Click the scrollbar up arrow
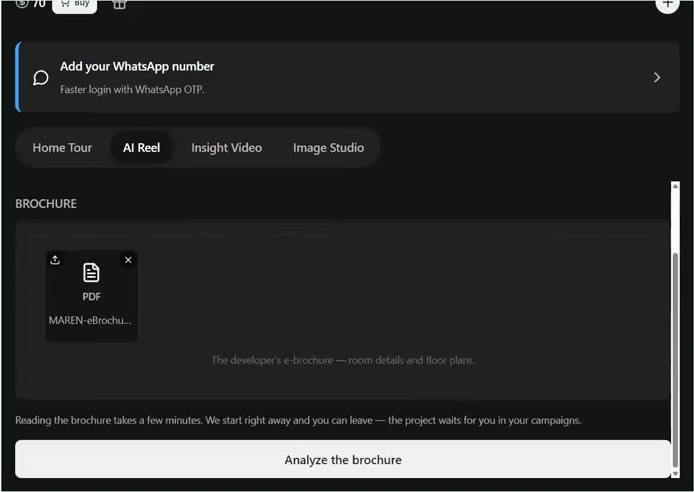The image size is (694, 492). tap(675, 186)
